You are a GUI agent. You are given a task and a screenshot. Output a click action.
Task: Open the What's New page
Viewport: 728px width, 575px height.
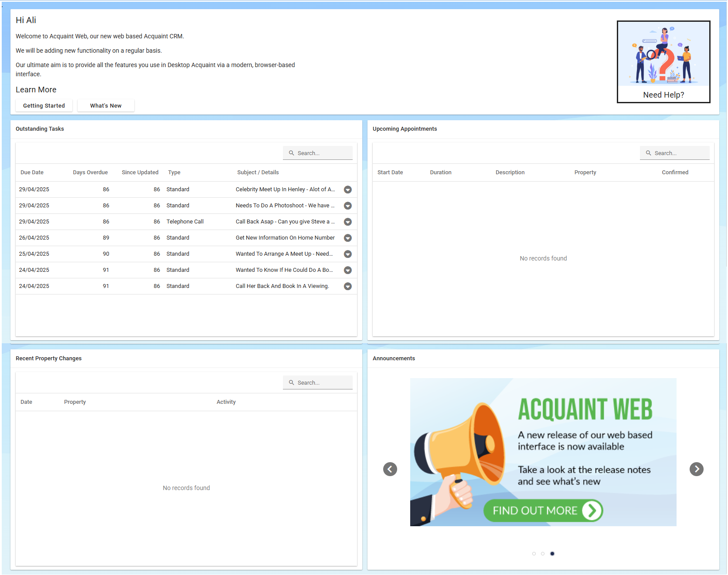106,105
